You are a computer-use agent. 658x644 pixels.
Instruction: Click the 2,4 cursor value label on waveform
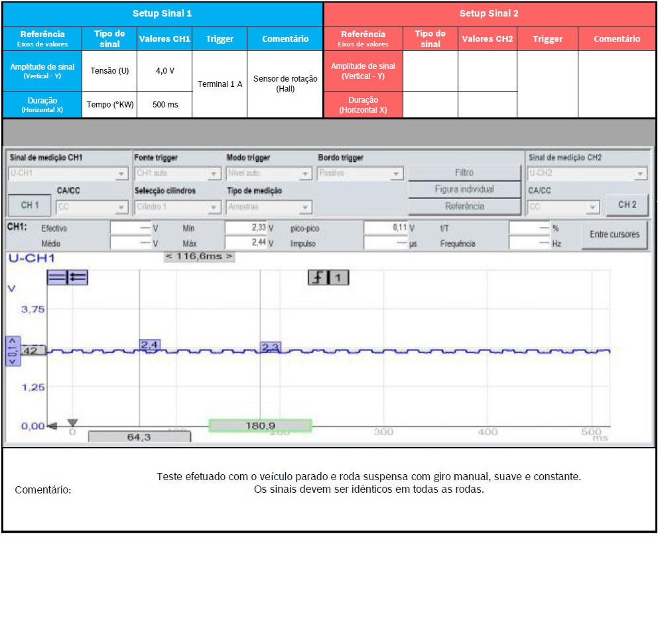[149, 345]
